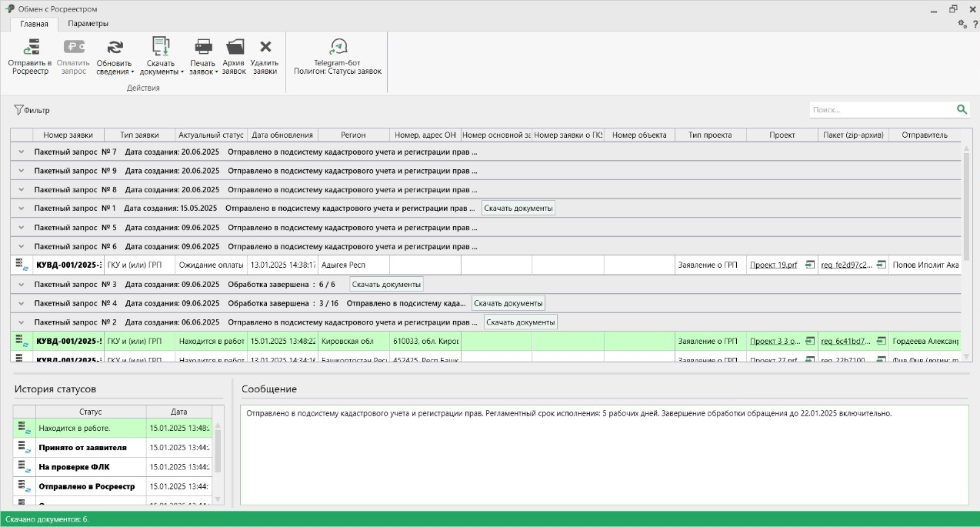Click the Print requests (Печать заявок) icon

pyautogui.click(x=203, y=48)
